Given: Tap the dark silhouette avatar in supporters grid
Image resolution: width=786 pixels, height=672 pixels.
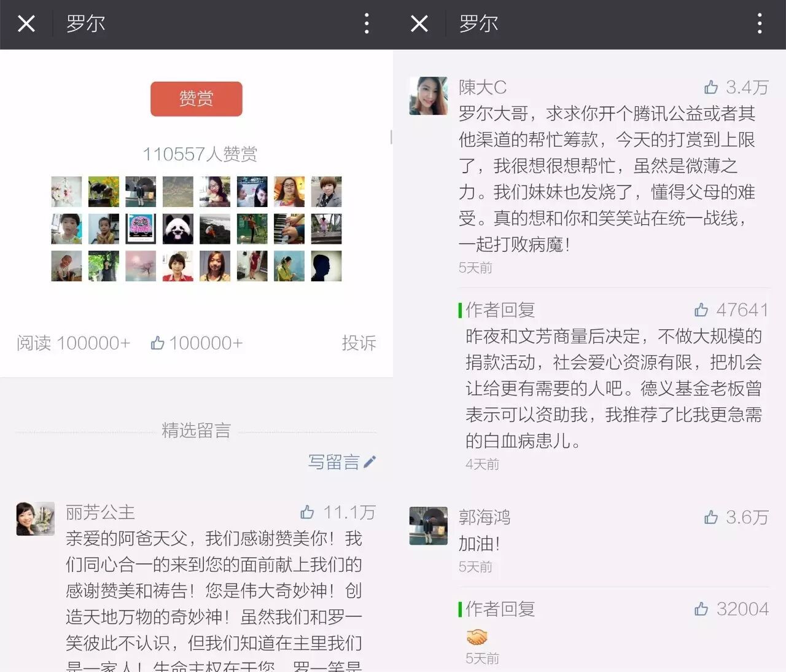Looking at the screenshot, I should tap(326, 266).
